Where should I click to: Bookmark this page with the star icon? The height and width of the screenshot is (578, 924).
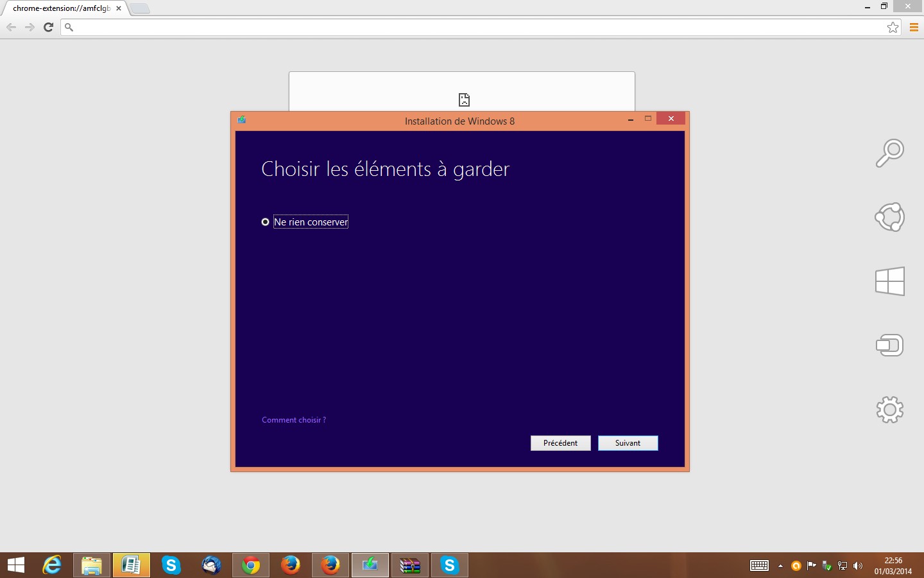coord(893,27)
